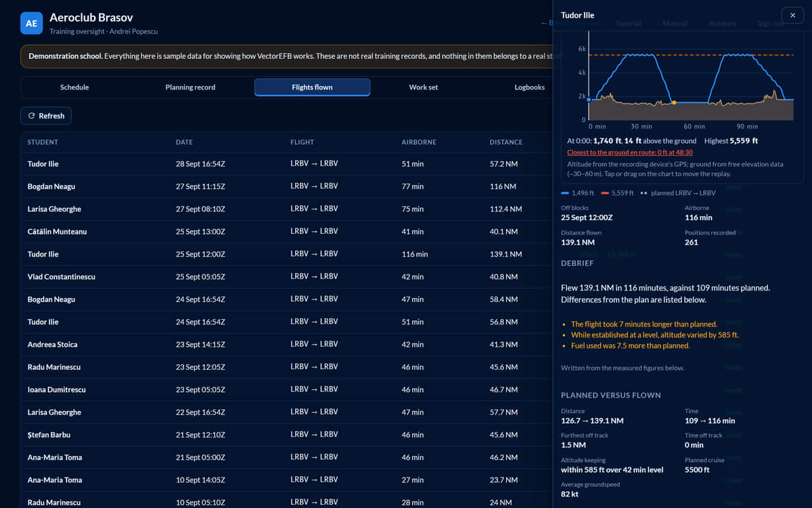Select the Flights flown tab
Screen dimensions: 812x508
click(x=312, y=87)
